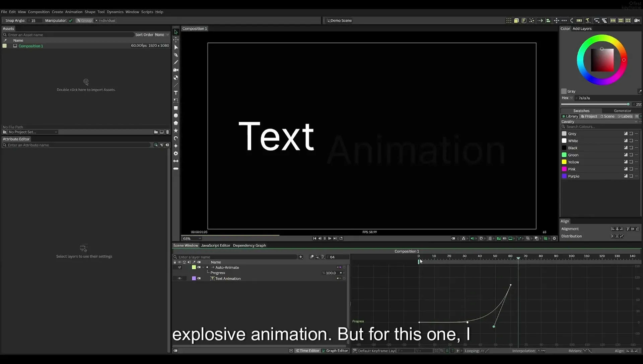Pick the Polygon shape tool

176,123
